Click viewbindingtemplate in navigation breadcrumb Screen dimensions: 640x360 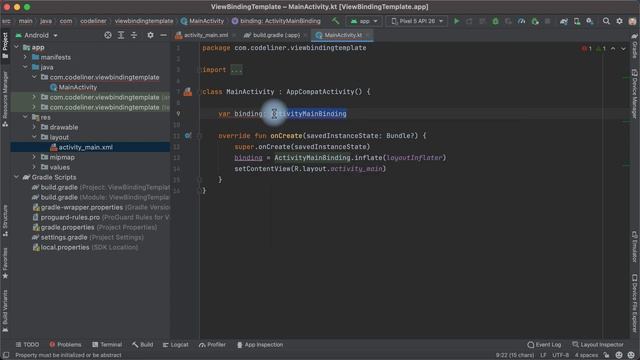[x=144, y=21]
